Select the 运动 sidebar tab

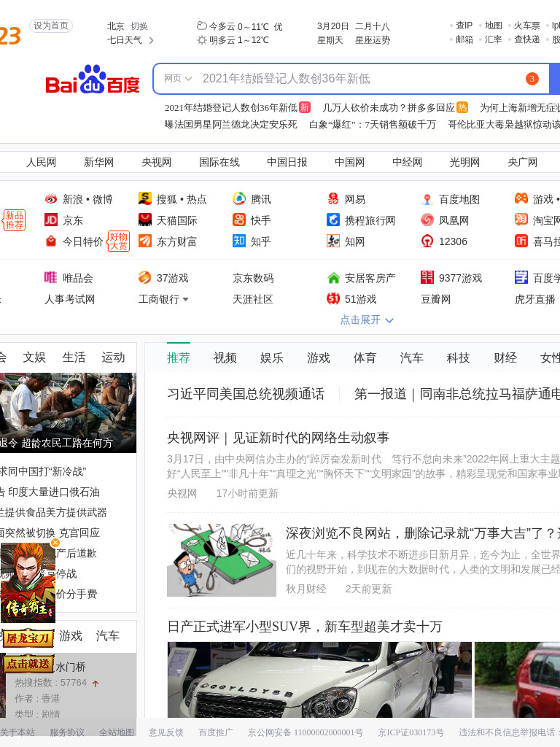(x=113, y=357)
